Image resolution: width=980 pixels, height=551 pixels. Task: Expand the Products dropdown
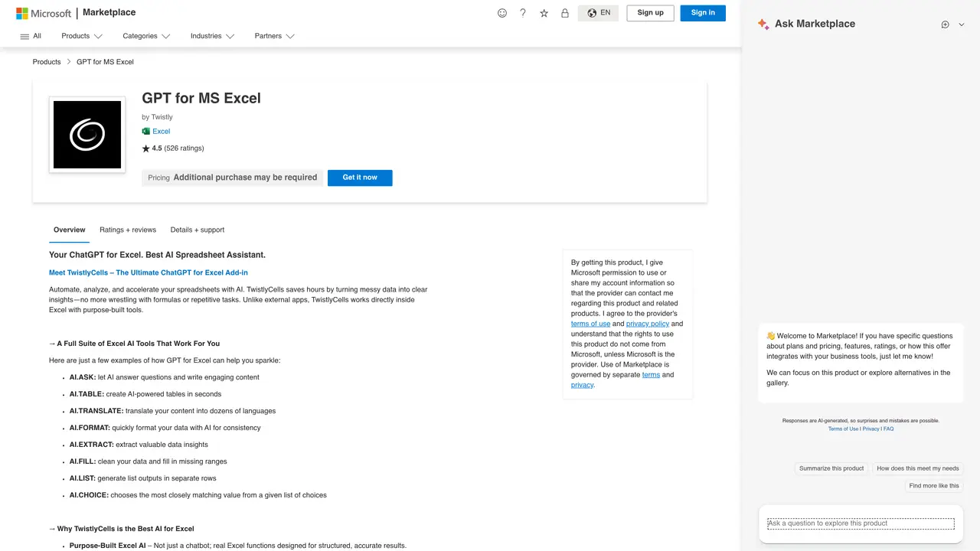(x=82, y=36)
